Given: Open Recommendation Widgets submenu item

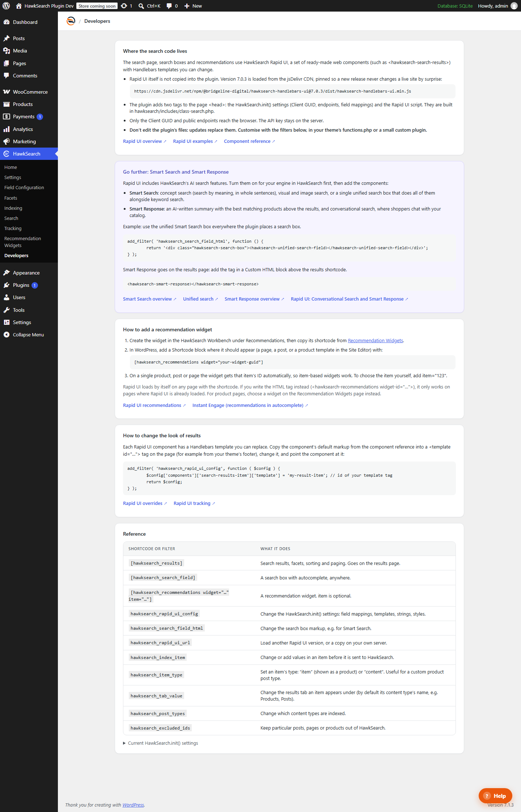Looking at the screenshot, I should pyautogui.click(x=23, y=242).
